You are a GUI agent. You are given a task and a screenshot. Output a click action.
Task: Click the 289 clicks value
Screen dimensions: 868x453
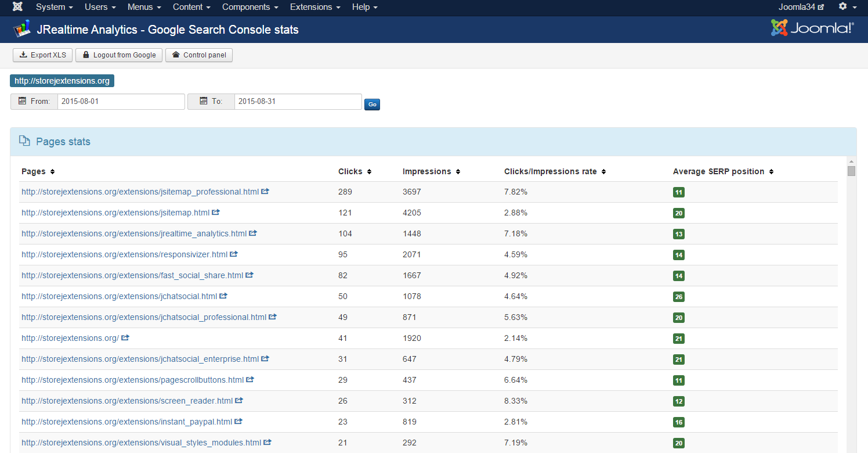click(x=345, y=192)
